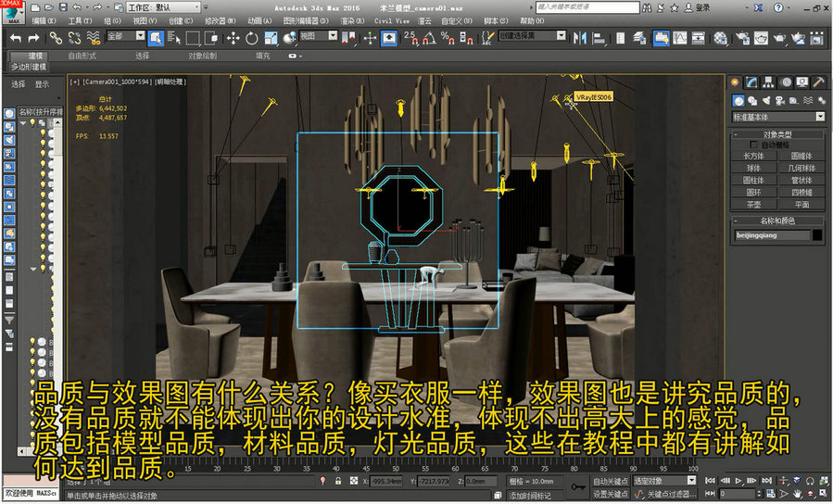
Task: Open the 编辑(E) menu
Action: [x=44, y=20]
